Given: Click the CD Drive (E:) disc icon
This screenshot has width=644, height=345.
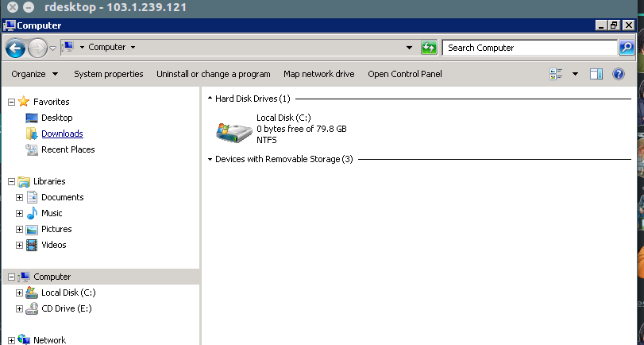Looking at the screenshot, I should (32, 308).
